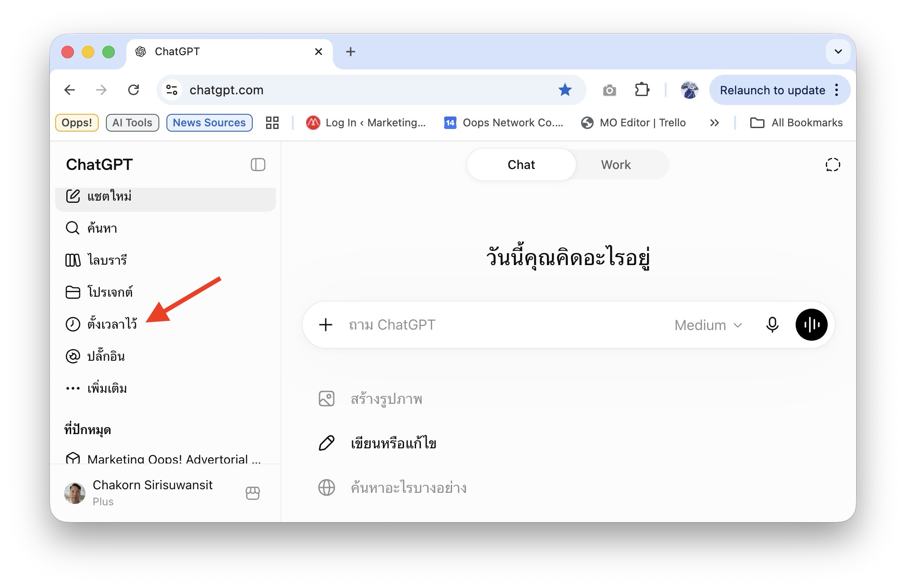This screenshot has height=588, width=906.
Task: Open the plugins icon in sidebar
Action: point(73,356)
